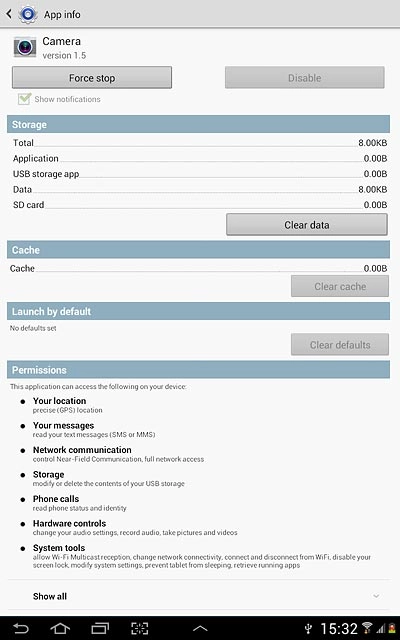Tap the screenshot capture icon in navigation bar
This screenshot has width=400, height=640.
(139, 628)
